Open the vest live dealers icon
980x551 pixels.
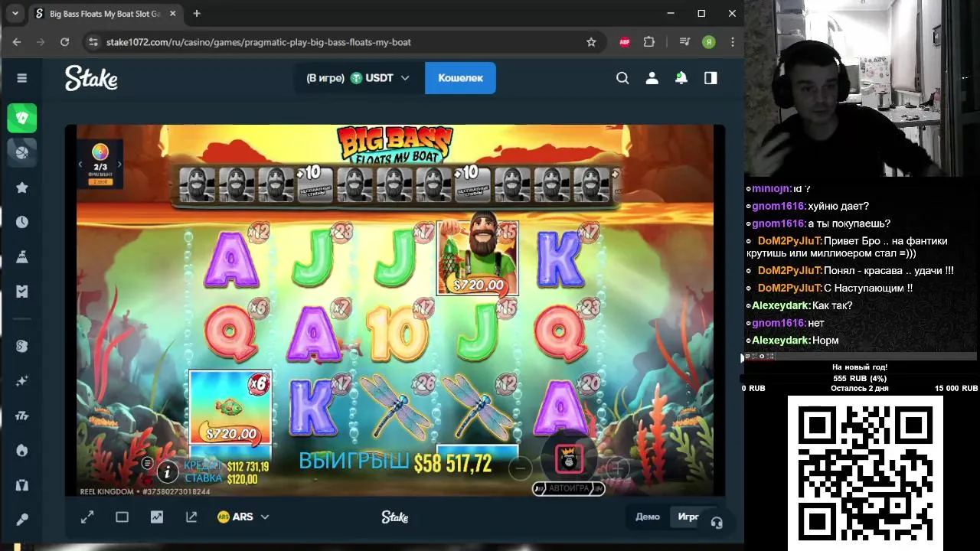(22, 485)
